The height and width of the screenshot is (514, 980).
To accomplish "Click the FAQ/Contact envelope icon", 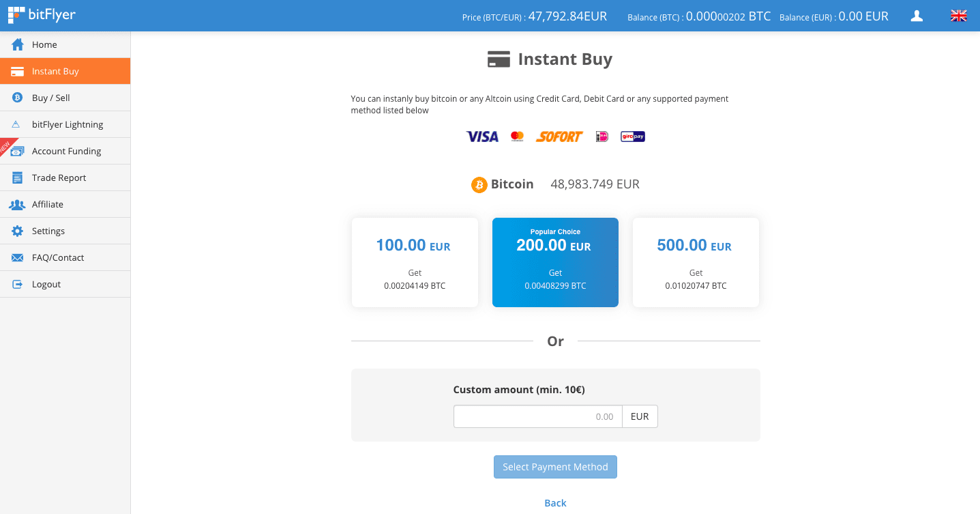I will [18, 257].
